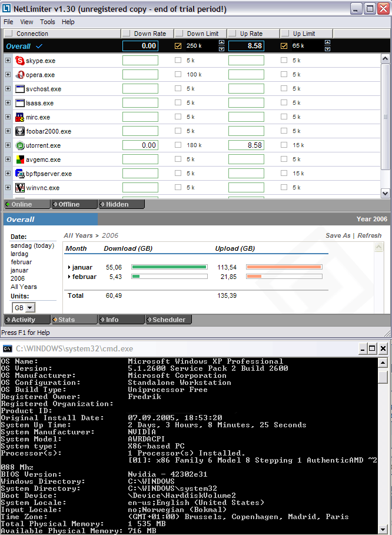Viewport: 392px width, 535px height.
Task: Enable up limit checkbox for bpftpserver.exe
Action: 284,173
